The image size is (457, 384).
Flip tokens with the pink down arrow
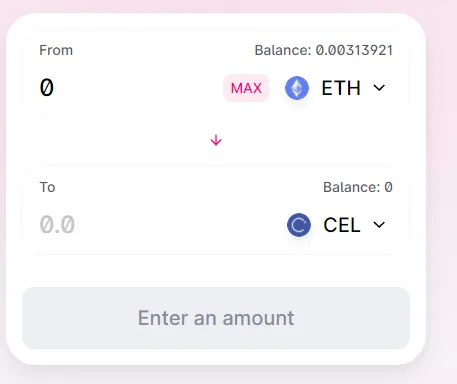tap(216, 140)
